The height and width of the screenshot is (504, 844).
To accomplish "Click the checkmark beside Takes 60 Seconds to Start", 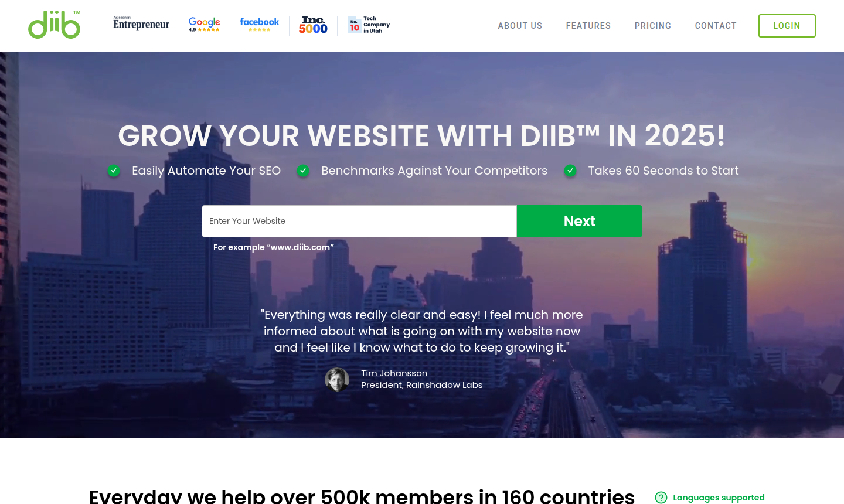I will (x=570, y=171).
